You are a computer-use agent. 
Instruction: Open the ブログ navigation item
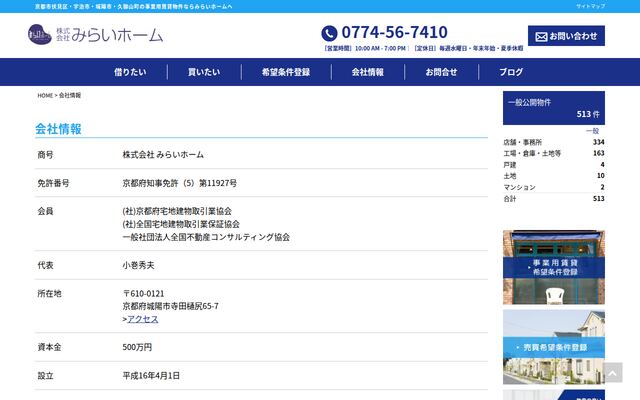coord(511,72)
